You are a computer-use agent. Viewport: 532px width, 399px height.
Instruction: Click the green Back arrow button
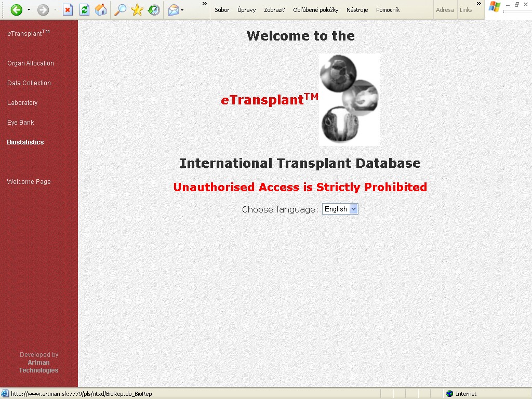point(16,10)
